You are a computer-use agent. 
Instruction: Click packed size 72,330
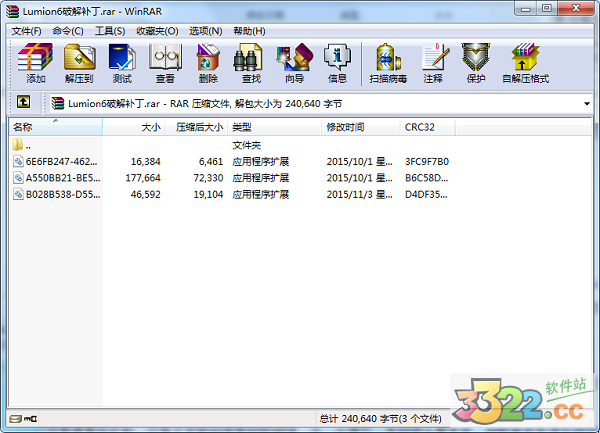point(208,178)
